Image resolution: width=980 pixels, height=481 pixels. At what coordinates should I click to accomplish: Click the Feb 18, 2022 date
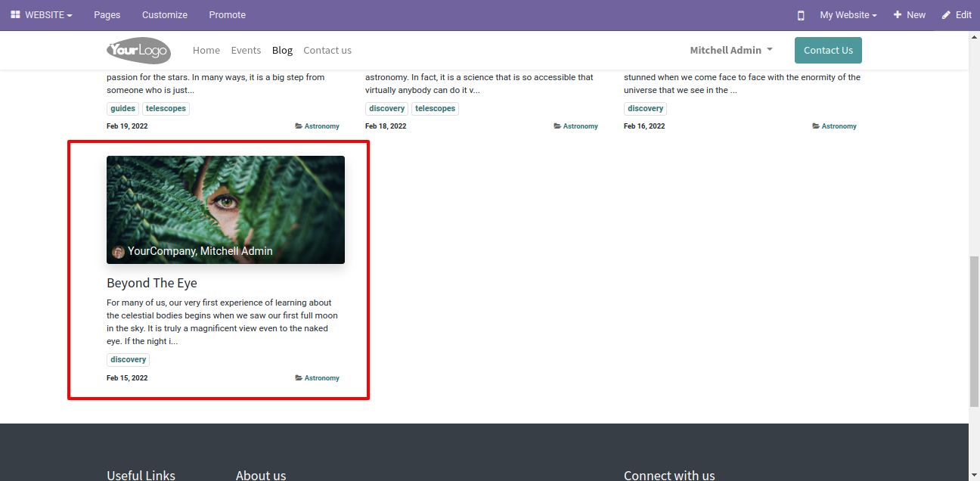pyautogui.click(x=386, y=126)
